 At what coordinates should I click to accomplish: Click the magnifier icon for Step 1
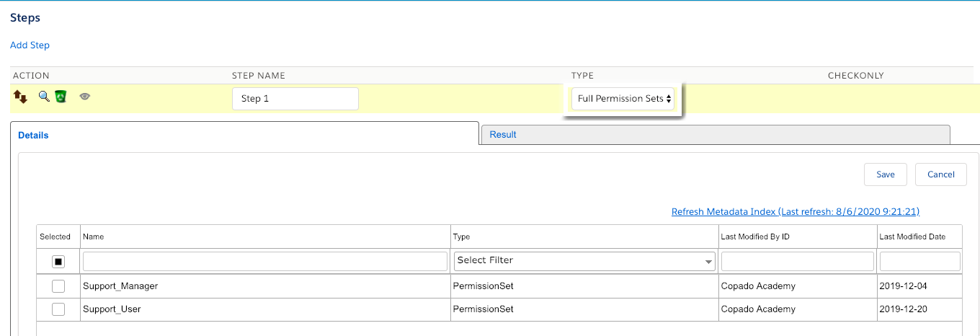[x=44, y=96]
